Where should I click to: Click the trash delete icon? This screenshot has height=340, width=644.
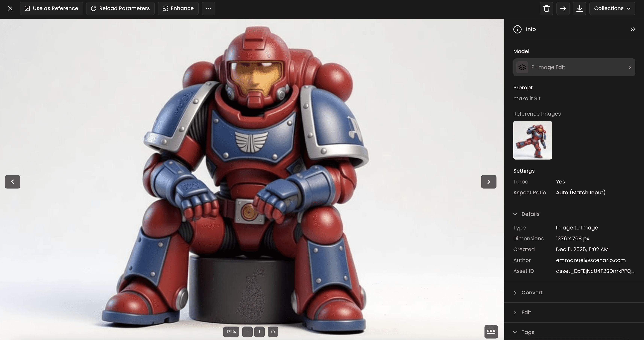coord(546,8)
